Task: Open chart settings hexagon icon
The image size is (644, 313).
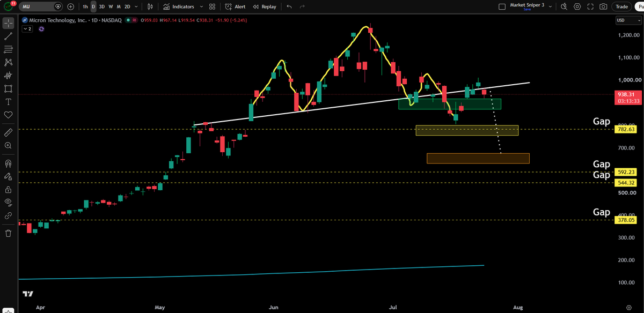Action: coord(577,7)
